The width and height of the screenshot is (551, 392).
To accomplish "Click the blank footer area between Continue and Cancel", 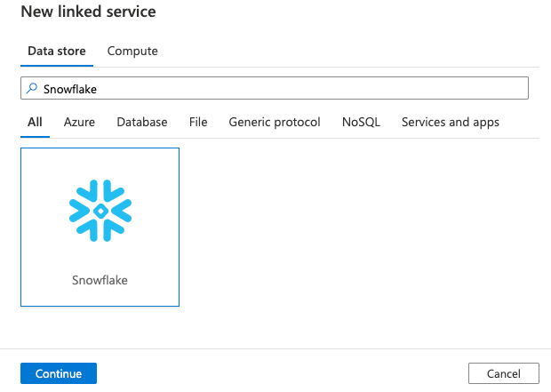I will (283, 373).
